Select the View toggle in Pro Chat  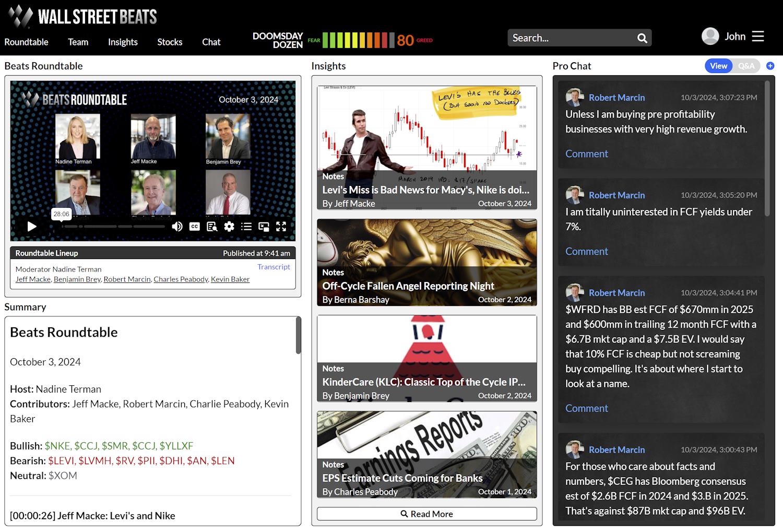pyautogui.click(x=718, y=66)
